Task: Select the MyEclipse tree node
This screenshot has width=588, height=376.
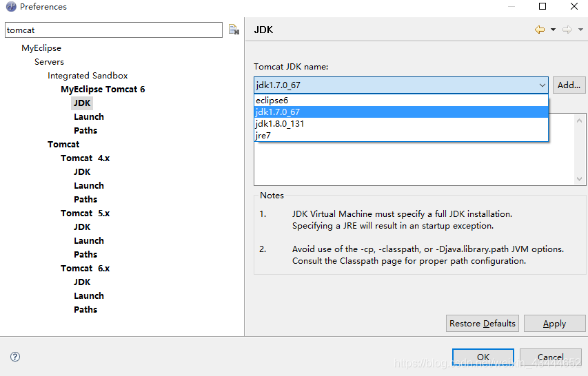Action: point(41,48)
